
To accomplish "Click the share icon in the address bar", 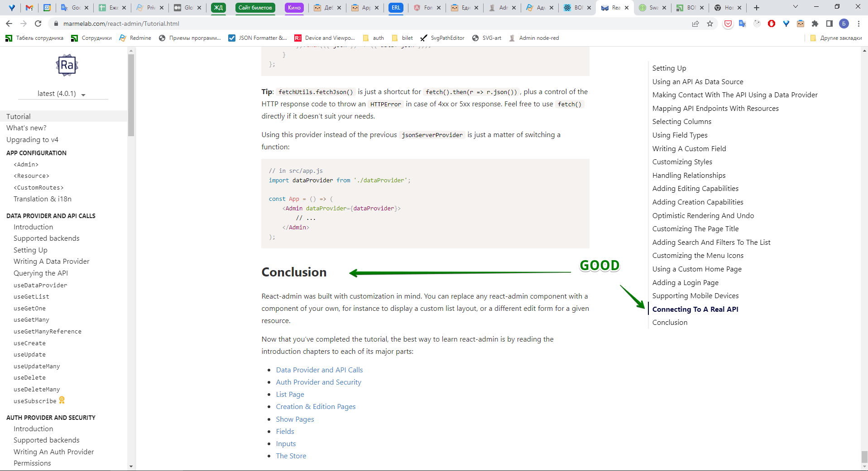I will [x=696, y=24].
